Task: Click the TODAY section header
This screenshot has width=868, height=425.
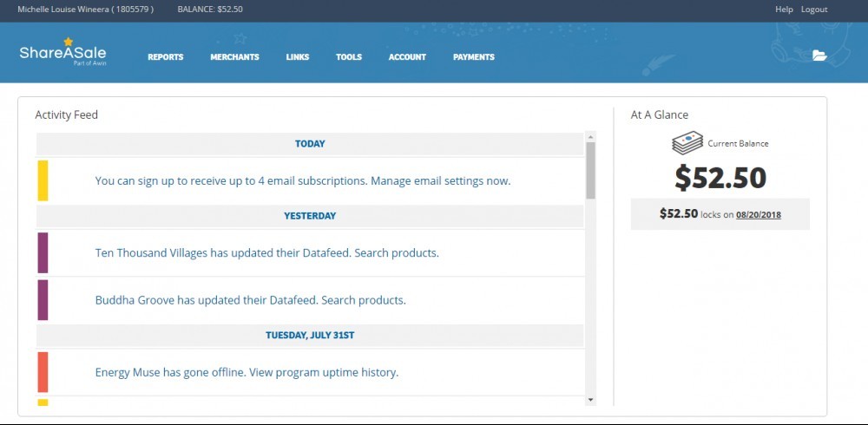Action: [x=310, y=144]
